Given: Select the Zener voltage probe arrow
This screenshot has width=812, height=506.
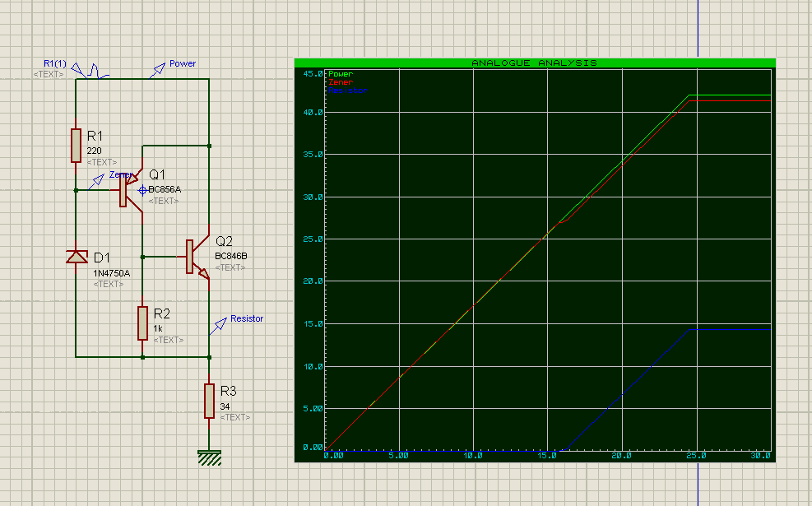Looking at the screenshot, I should [x=95, y=182].
